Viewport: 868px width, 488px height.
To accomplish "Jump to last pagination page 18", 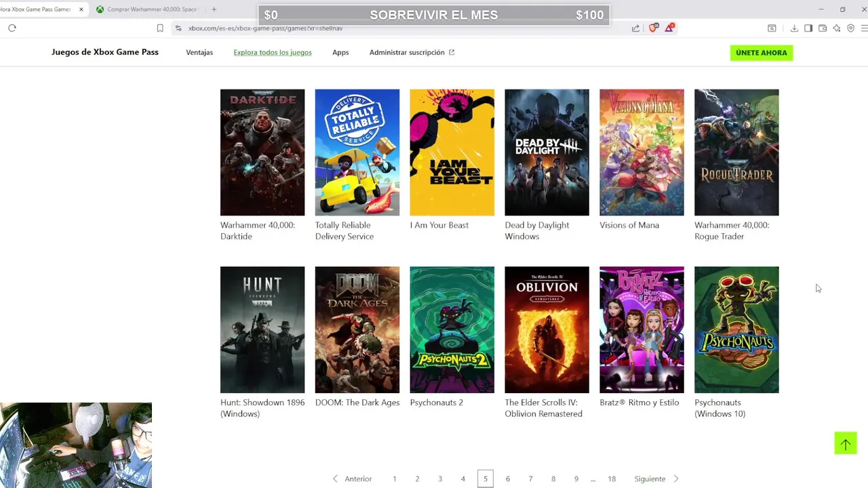I will (612, 479).
